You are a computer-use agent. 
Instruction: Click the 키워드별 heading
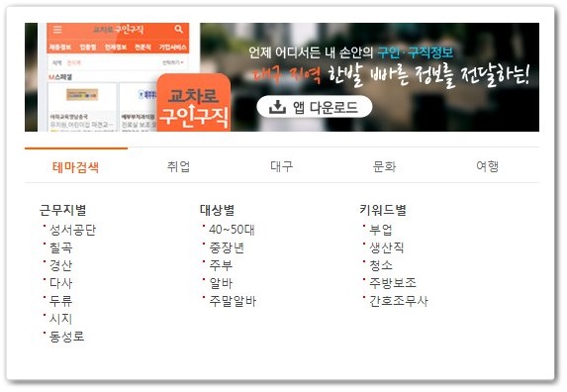click(383, 210)
